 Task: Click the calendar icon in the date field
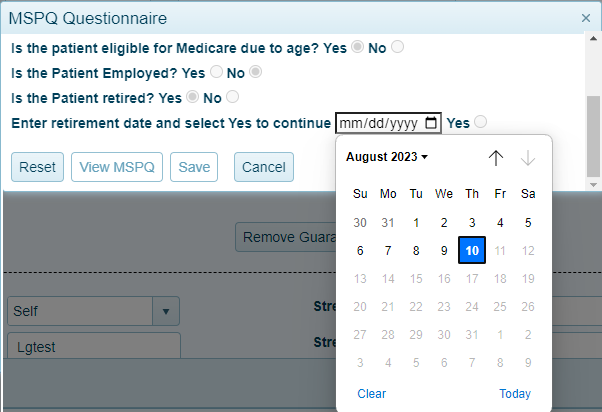(431, 123)
